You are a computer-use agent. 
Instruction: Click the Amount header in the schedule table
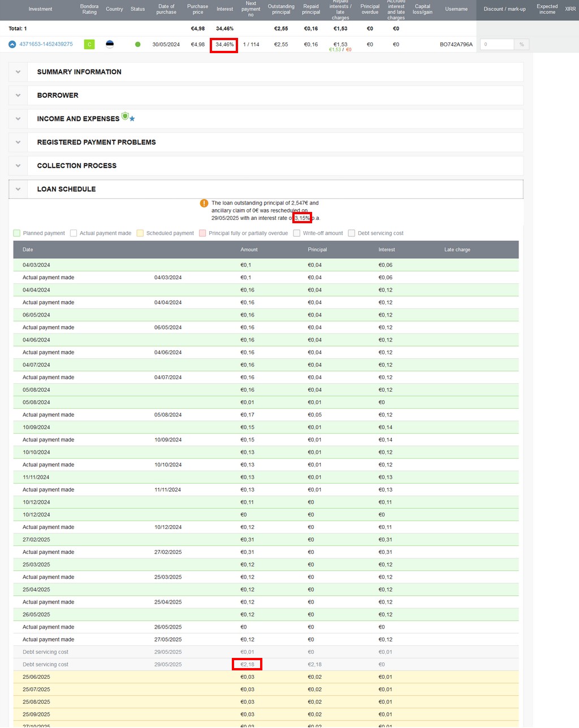point(249,249)
